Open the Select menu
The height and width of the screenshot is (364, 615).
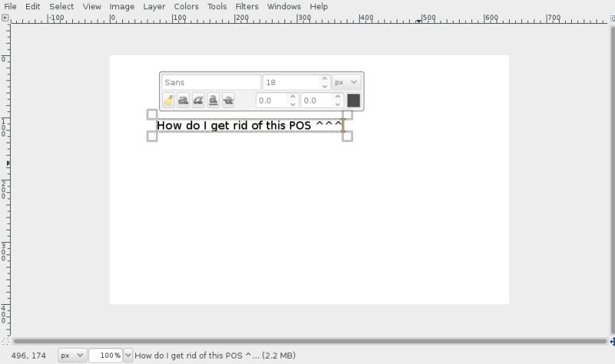click(x=61, y=6)
